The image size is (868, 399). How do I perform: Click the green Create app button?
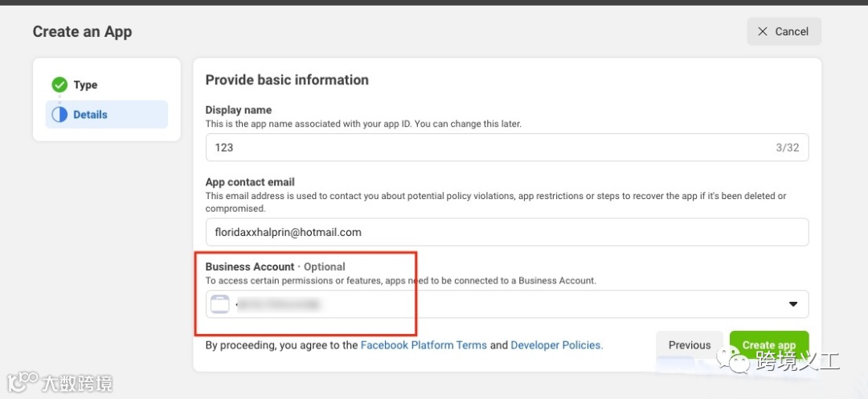(x=768, y=345)
